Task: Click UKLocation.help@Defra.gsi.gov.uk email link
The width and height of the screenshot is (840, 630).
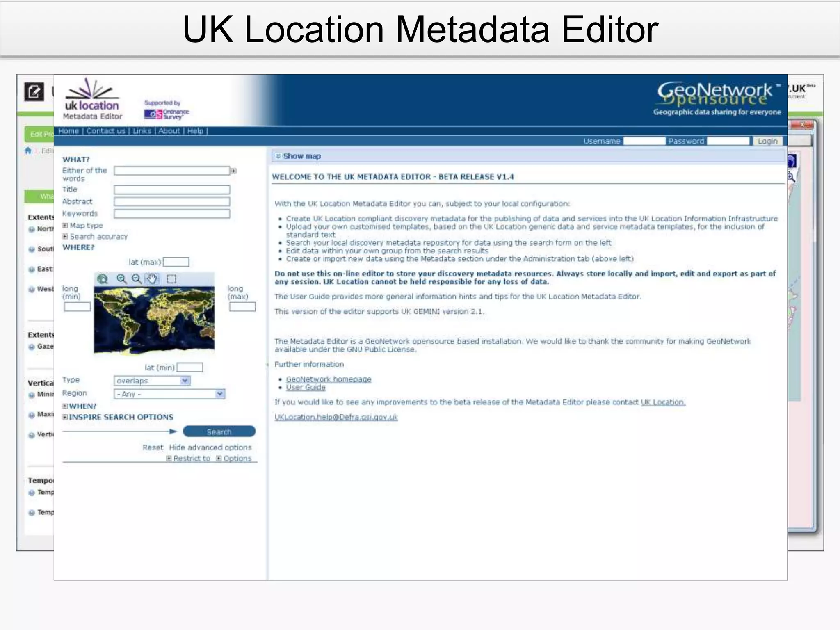Action: (336, 417)
